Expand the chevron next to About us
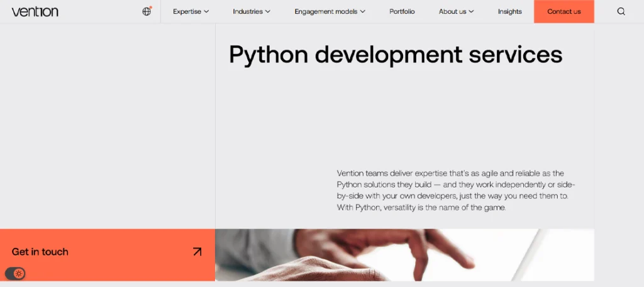 point(471,11)
